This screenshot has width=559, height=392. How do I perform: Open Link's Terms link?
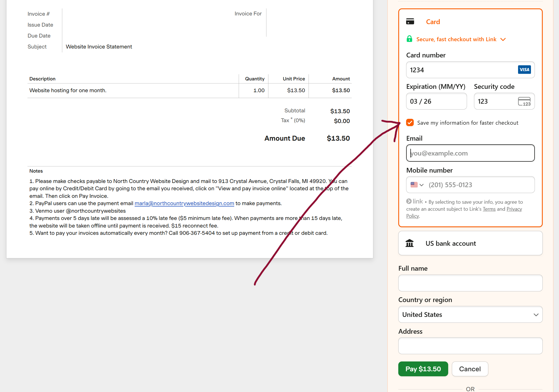coord(489,209)
